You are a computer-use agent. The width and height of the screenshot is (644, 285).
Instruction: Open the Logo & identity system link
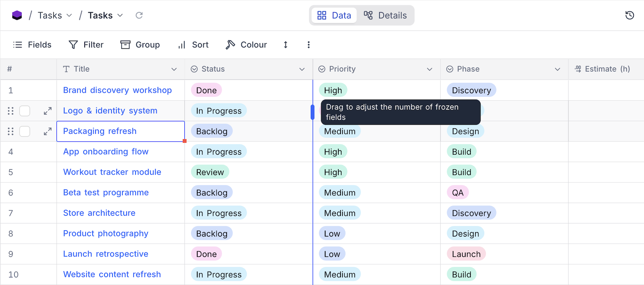click(x=110, y=111)
